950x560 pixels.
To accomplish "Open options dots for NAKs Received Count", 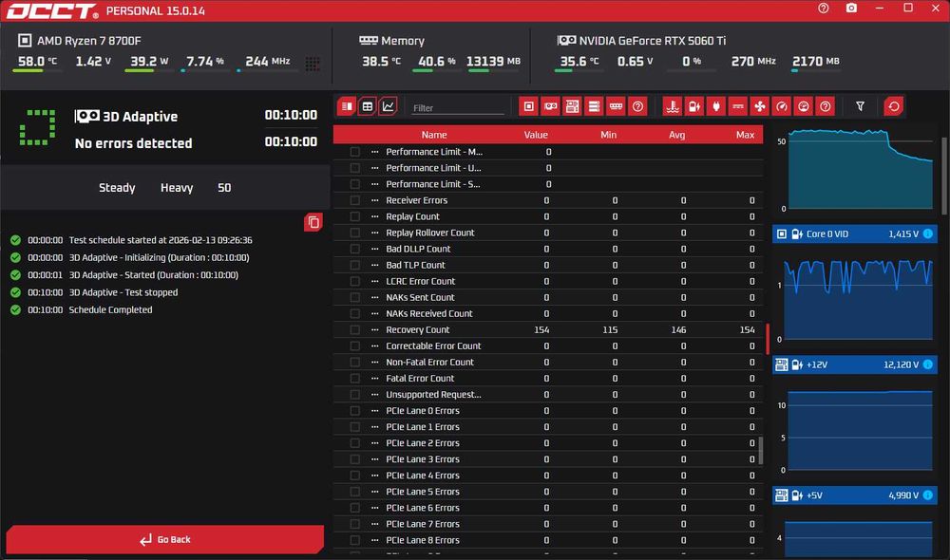I will 374,313.
